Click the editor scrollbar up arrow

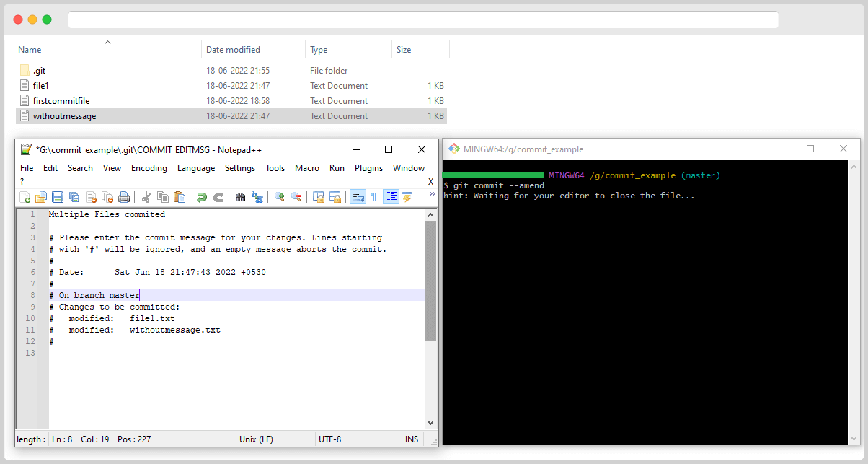click(x=431, y=214)
